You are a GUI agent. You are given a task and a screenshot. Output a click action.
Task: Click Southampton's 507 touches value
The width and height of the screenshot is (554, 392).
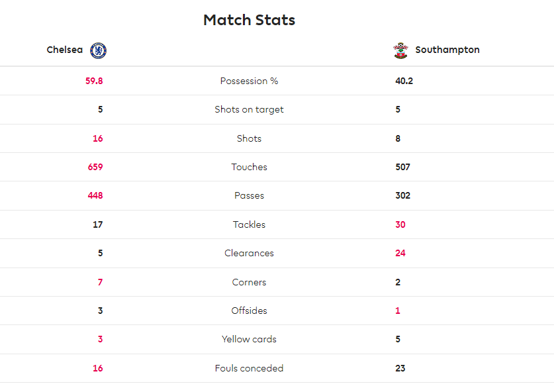click(x=403, y=167)
